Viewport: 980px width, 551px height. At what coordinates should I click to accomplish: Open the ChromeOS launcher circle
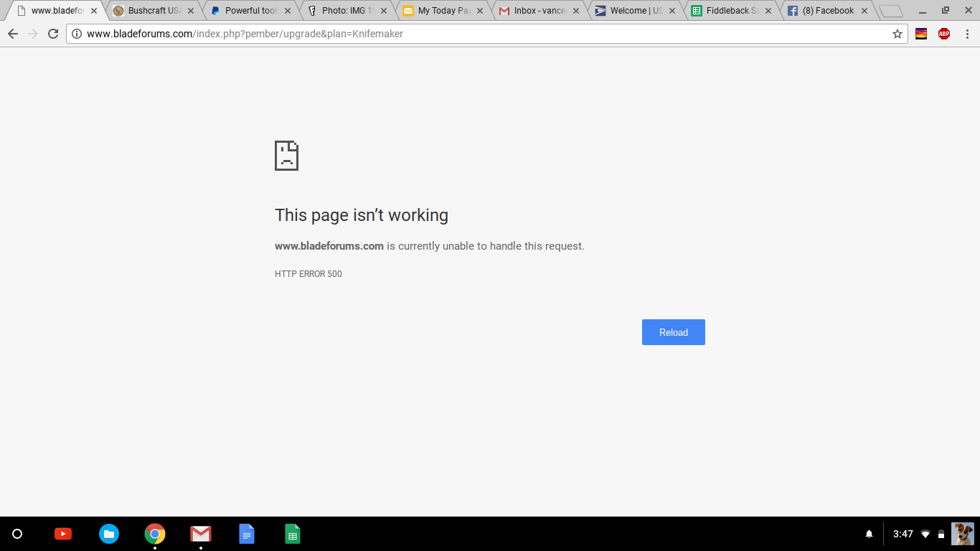(x=17, y=534)
